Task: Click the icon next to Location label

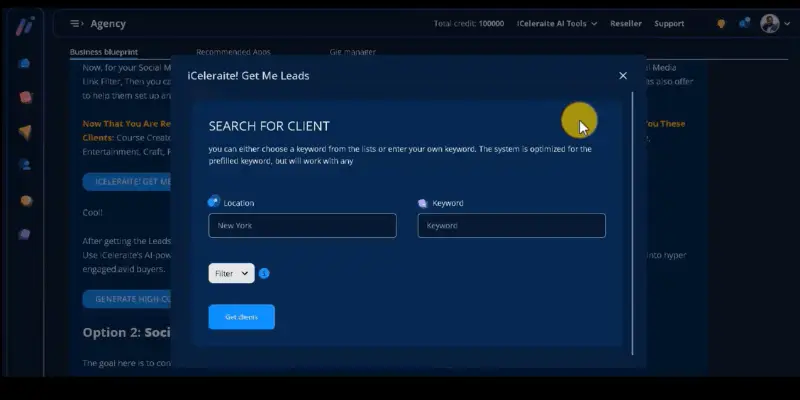Action: point(214,202)
